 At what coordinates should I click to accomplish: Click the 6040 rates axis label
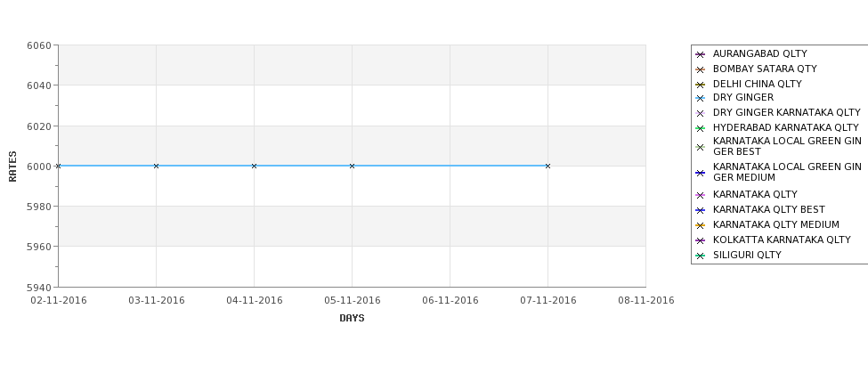pyautogui.click(x=39, y=85)
